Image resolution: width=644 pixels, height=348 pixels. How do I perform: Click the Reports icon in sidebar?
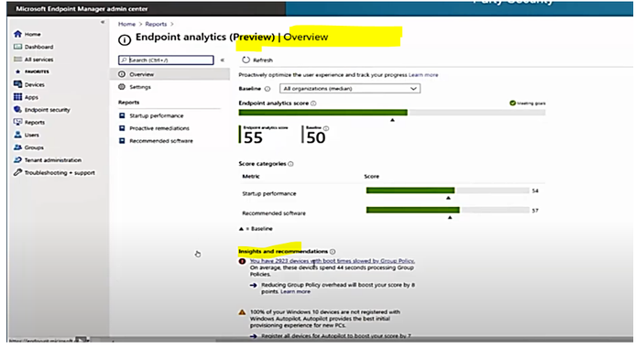[17, 122]
